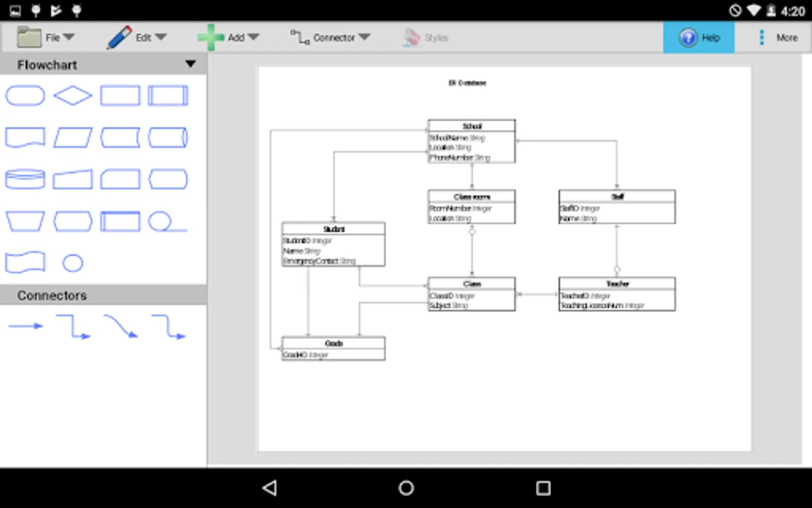Click the Name String row in Student
This screenshot has width=812, height=508.
302,251
